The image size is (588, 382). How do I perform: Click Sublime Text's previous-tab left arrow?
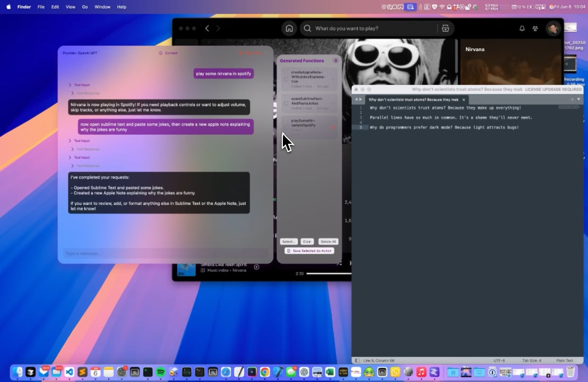coord(356,99)
